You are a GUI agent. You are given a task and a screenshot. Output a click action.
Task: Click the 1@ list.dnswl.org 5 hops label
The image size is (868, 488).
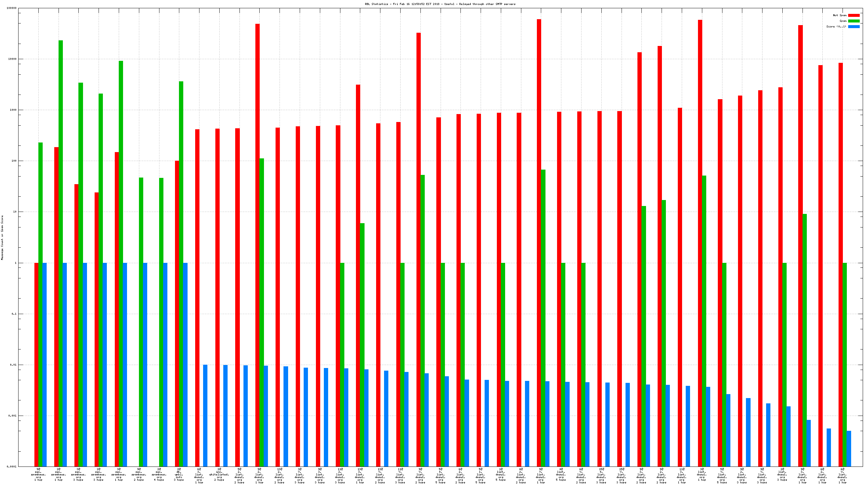[500, 474]
